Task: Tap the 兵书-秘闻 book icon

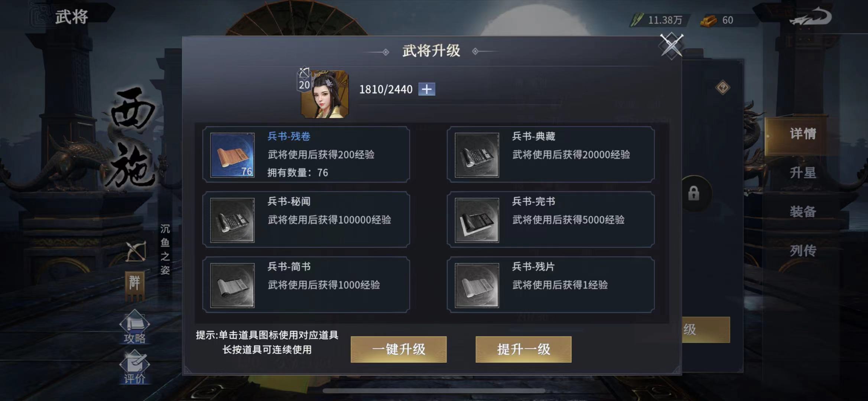Action: click(233, 220)
